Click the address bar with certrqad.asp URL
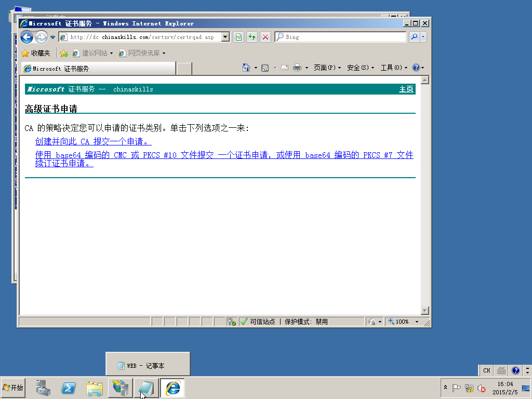The width and height of the screenshot is (532, 399). (x=140, y=37)
